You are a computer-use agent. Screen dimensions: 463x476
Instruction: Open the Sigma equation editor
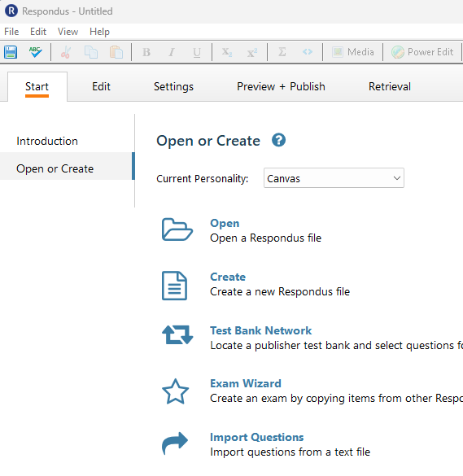[282, 52]
